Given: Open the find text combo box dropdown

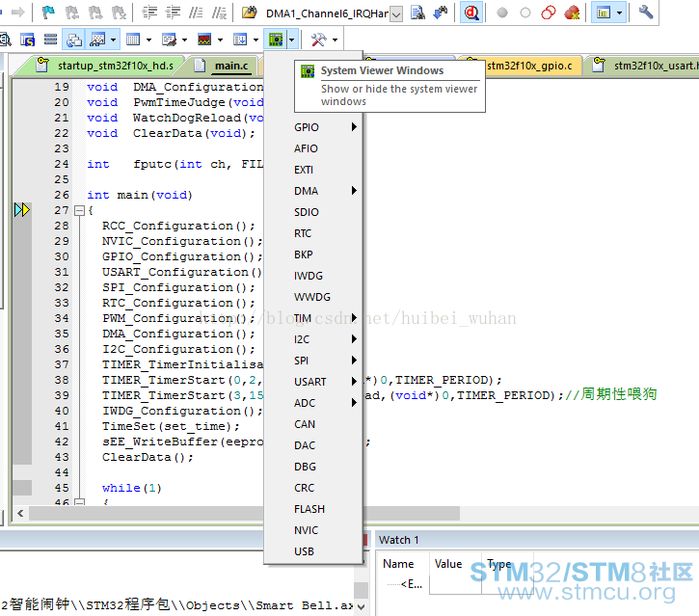Looking at the screenshot, I should 396,13.
